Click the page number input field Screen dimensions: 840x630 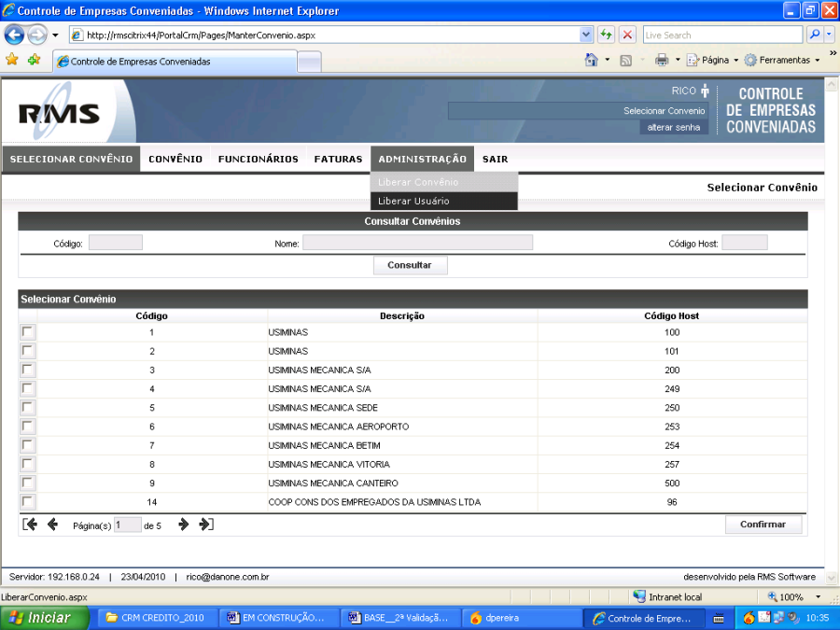click(128, 525)
